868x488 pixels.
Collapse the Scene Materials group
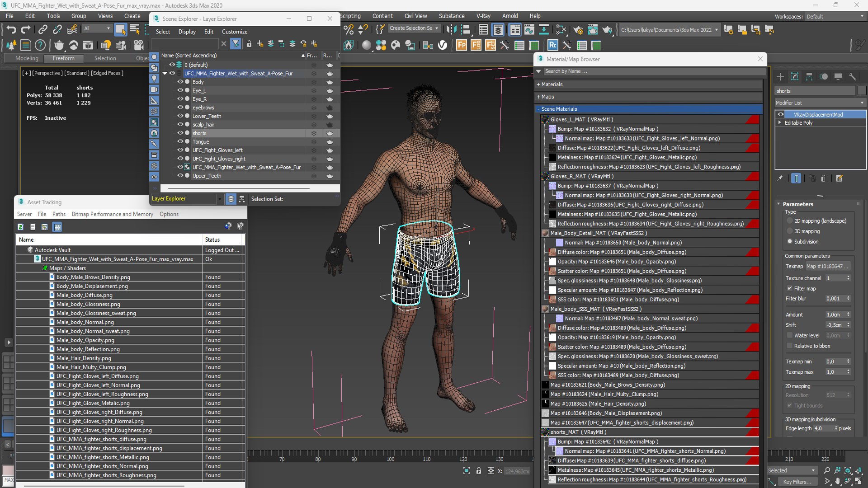click(539, 109)
